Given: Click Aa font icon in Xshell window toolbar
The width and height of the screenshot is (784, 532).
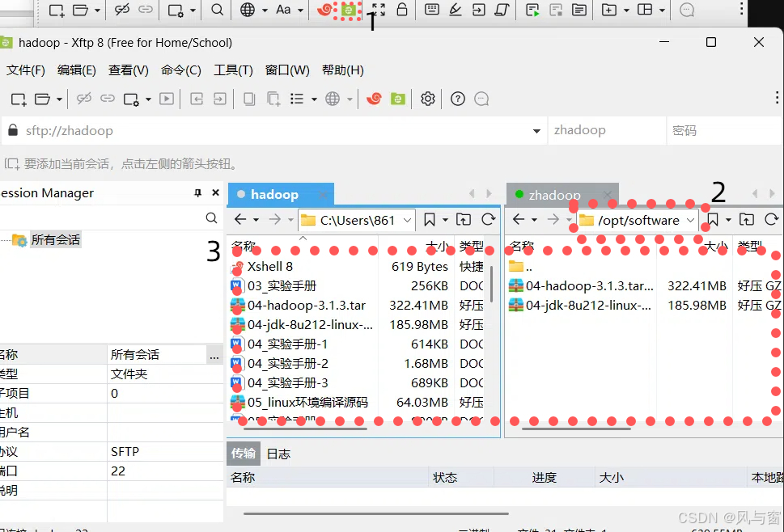Looking at the screenshot, I should pyautogui.click(x=283, y=10).
